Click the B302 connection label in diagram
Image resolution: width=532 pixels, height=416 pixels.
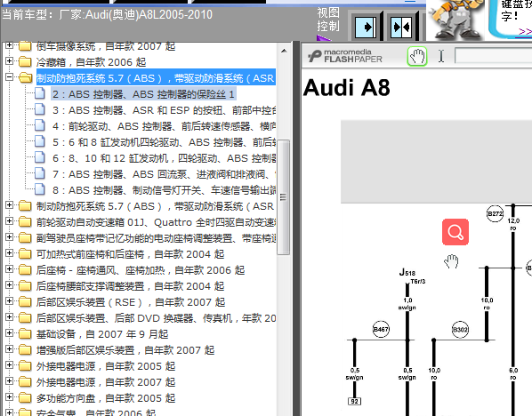pyautogui.click(x=461, y=329)
